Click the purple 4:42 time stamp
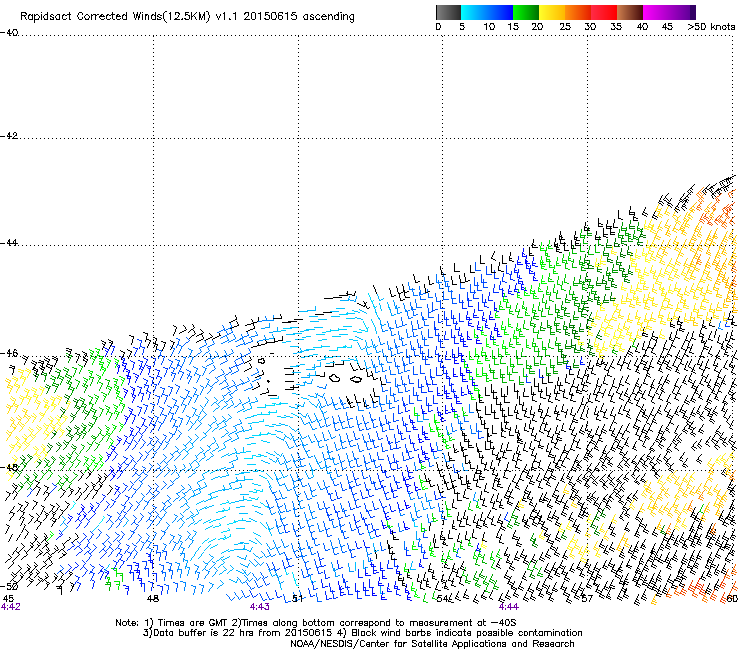This screenshot has height=650, width=740. pos(10,607)
